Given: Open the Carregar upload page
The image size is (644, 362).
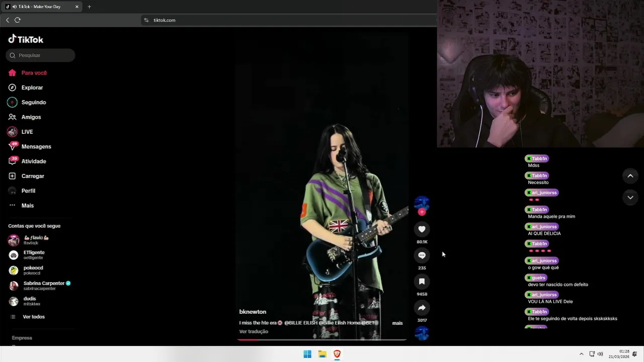Looking at the screenshot, I should pyautogui.click(x=32, y=176).
